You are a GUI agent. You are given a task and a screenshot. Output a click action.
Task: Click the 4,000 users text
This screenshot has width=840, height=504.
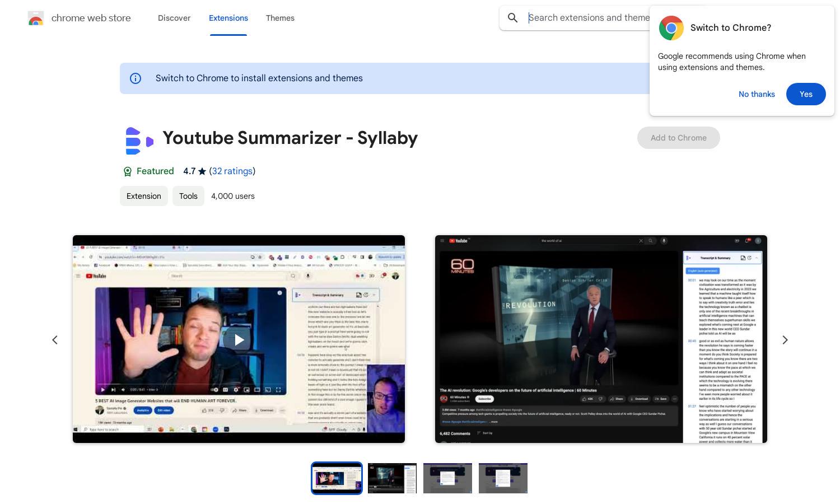coord(233,196)
